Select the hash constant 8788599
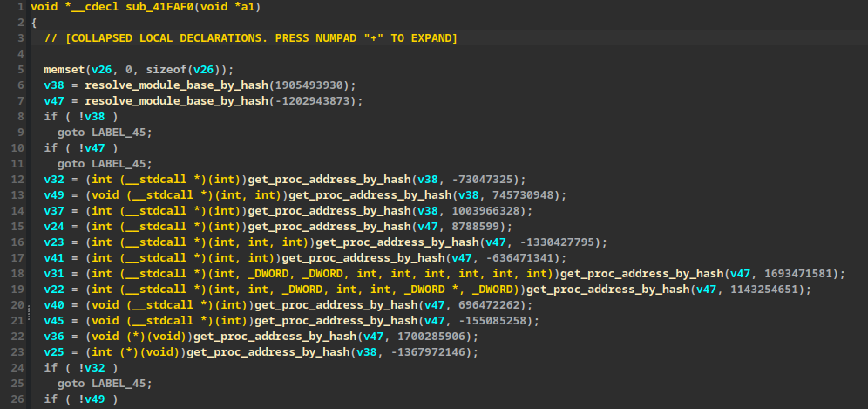Screen dimensions: 868x409 [475, 227]
